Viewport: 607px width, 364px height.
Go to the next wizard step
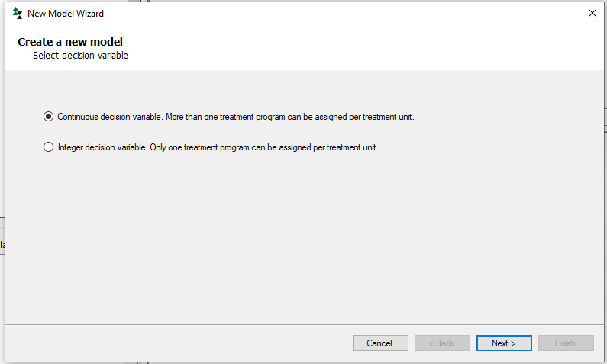click(504, 343)
